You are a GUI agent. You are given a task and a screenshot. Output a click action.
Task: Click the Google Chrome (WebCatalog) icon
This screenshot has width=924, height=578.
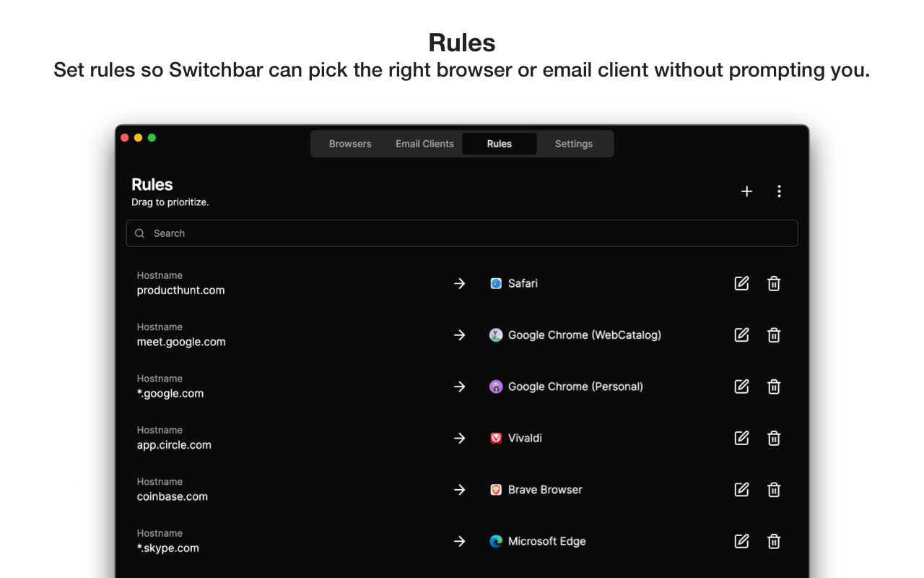(x=496, y=335)
